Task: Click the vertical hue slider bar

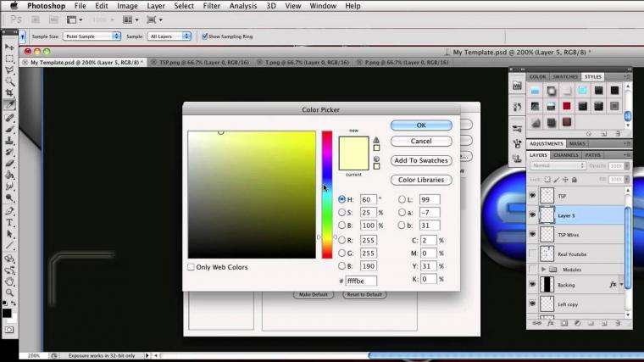Action: click(326, 195)
